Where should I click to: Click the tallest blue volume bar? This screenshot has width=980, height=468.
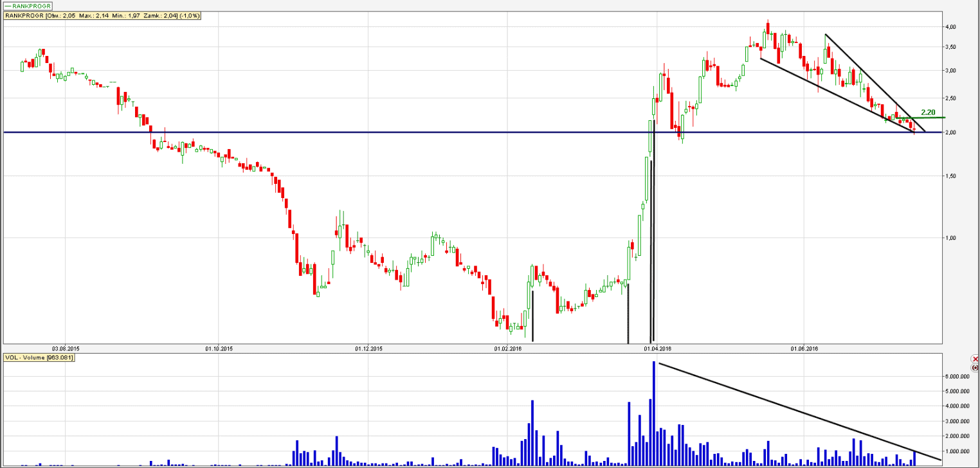(x=653, y=413)
